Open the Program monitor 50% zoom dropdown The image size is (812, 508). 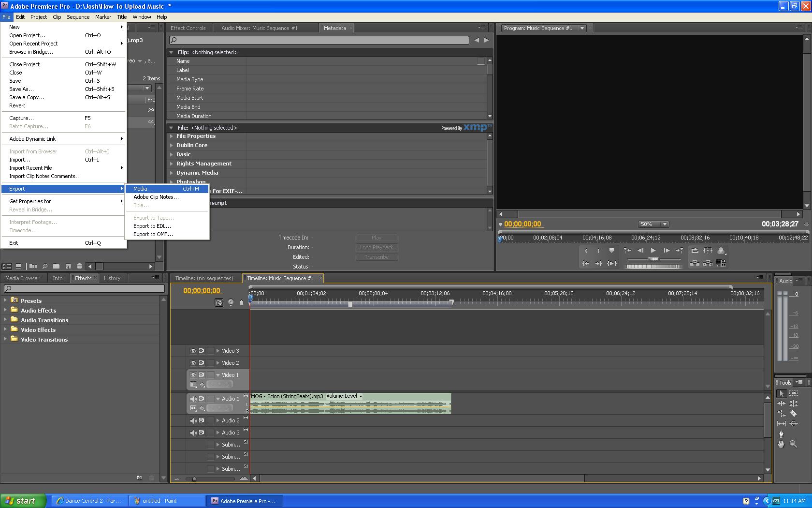click(x=653, y=224)
